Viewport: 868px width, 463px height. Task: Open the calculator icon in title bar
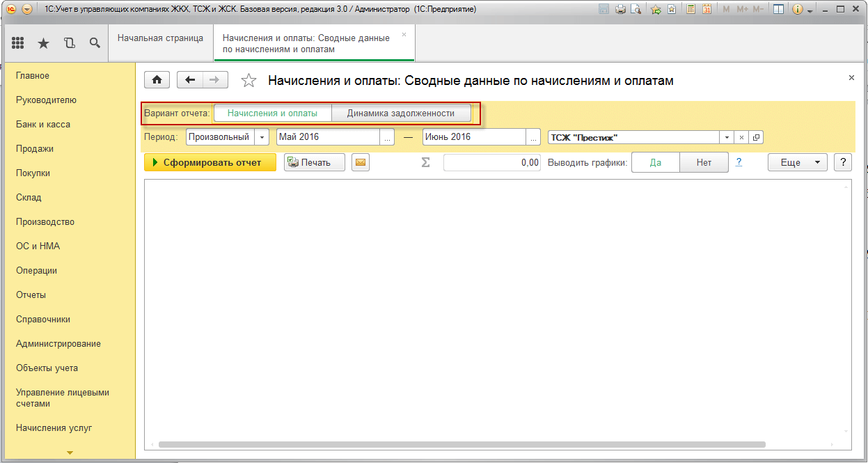[x=691, y=9]
